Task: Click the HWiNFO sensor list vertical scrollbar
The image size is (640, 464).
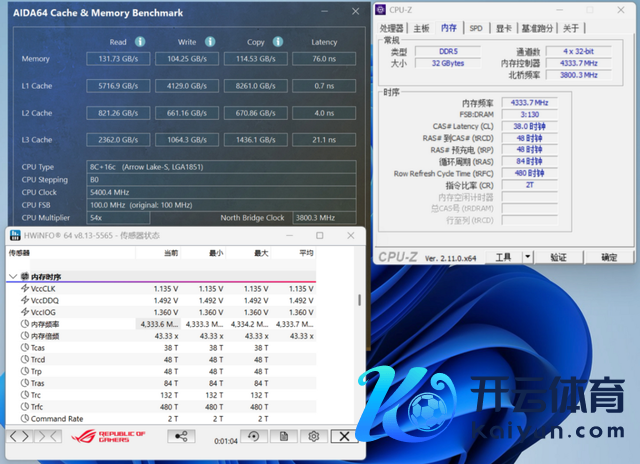Action: [360, 300]
